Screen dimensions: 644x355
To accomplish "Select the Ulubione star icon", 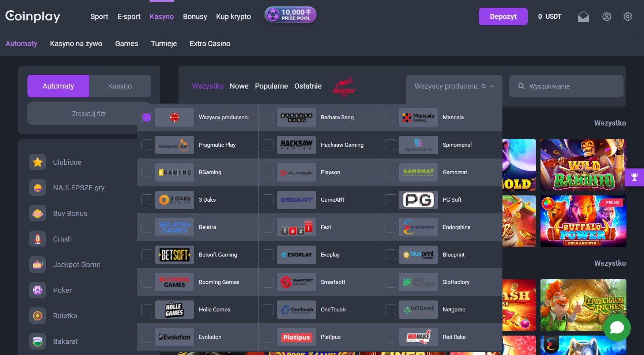I will 38,162.
